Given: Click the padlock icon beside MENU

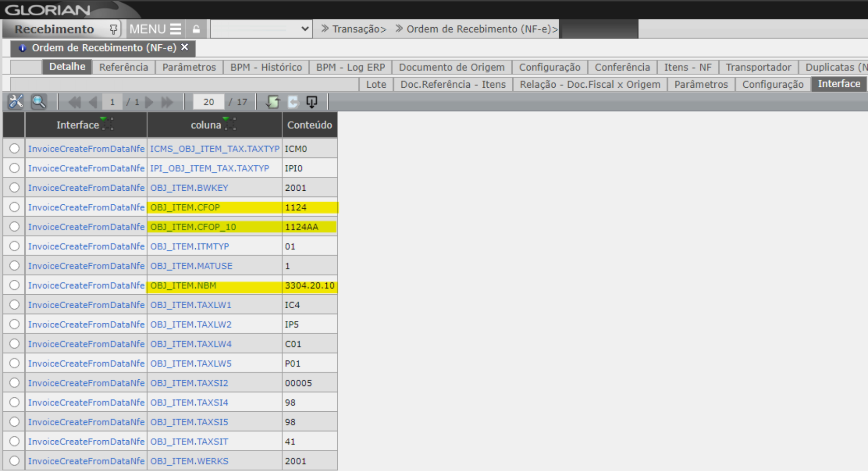Looking at the screenshot, I should tap(196, 29).
